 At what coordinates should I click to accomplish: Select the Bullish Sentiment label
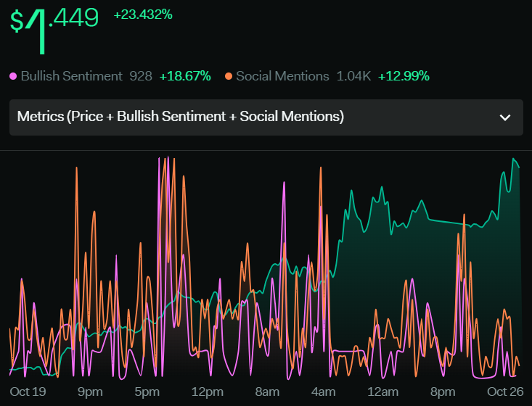pyautogui.click(x=71, y=76)
